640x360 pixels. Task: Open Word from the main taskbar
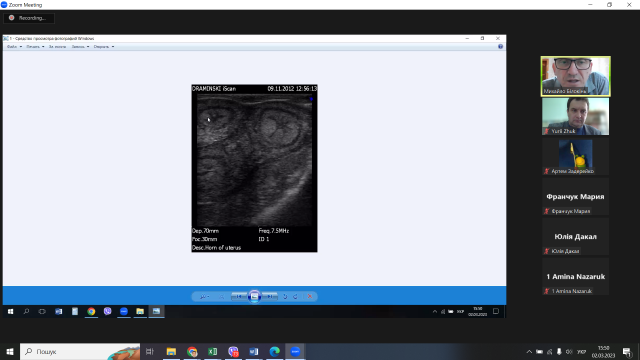click(254, 351)
